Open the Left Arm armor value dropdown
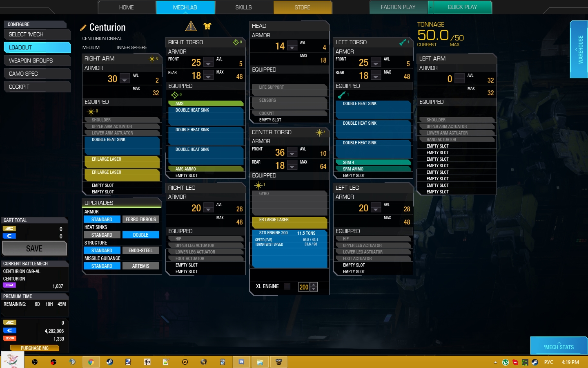 pos(460,78)
